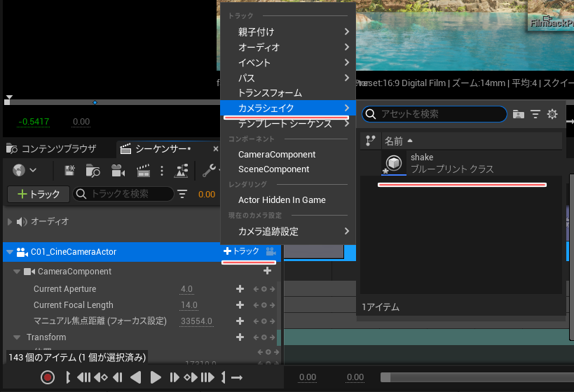This screenshot has width=574, height=392.
Task: Switch to the コンテンツブラウザ tab
Action: point(52,148)
